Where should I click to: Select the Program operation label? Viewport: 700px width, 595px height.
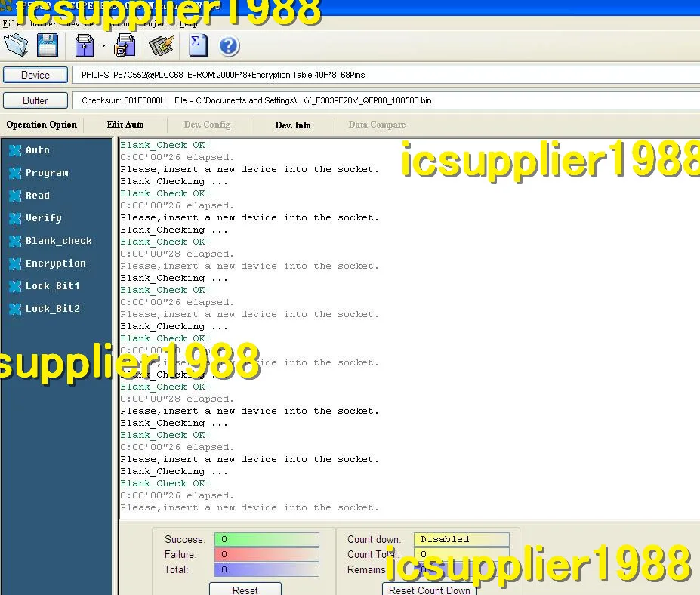47,173
